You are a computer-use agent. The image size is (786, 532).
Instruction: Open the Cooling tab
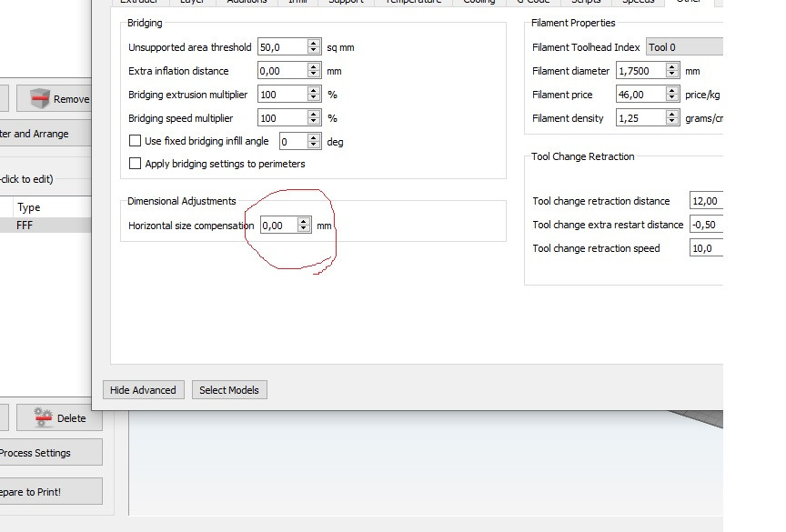point(479,3)
